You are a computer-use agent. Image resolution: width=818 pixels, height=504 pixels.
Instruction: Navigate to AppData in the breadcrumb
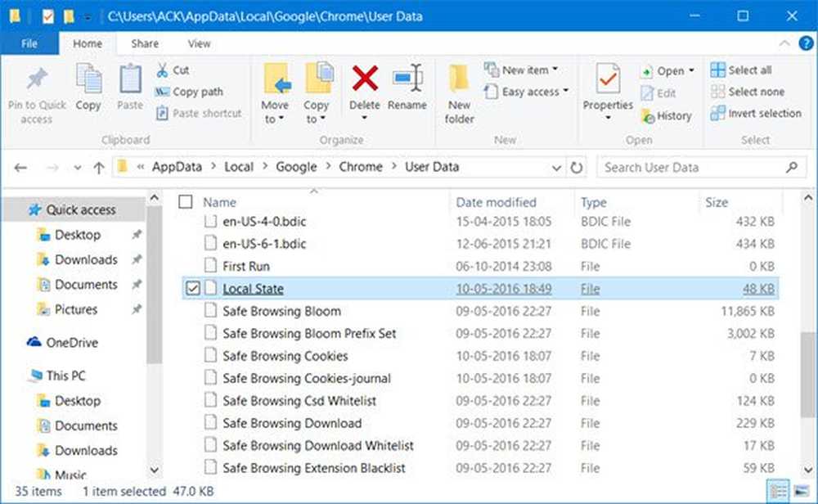point(177,167)
